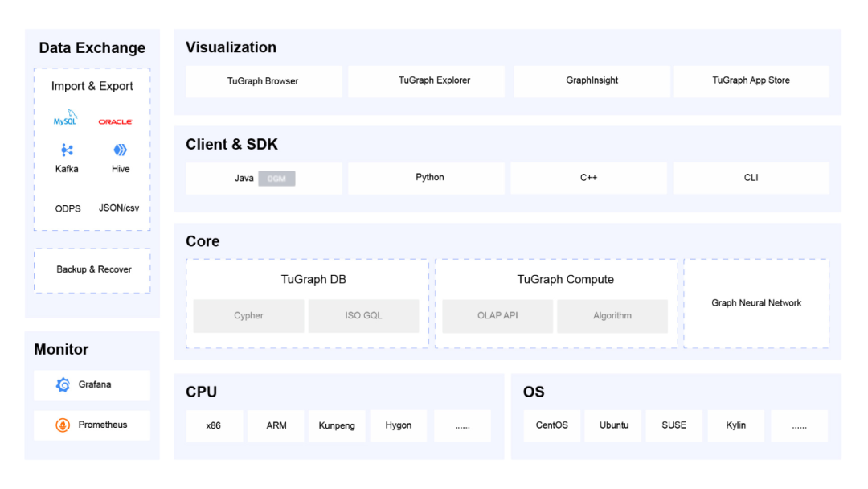The height and width of the screenshot is (489, 868).
Task: Click the Visualization heading
Action: 231,47
